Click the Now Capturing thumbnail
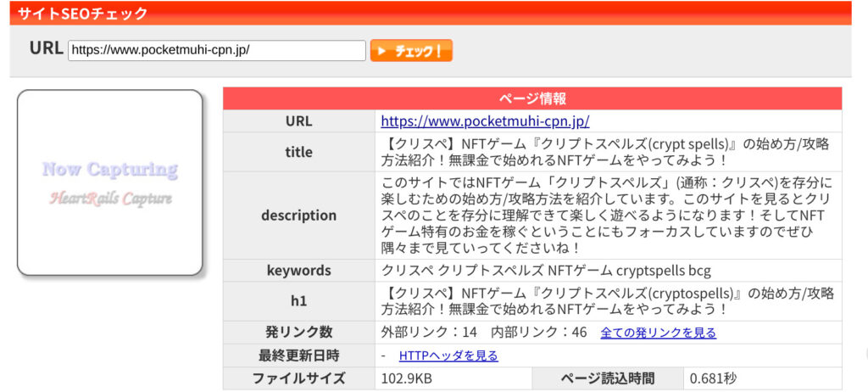This screenshot has width=868, height=392. (x=110, y=182)
